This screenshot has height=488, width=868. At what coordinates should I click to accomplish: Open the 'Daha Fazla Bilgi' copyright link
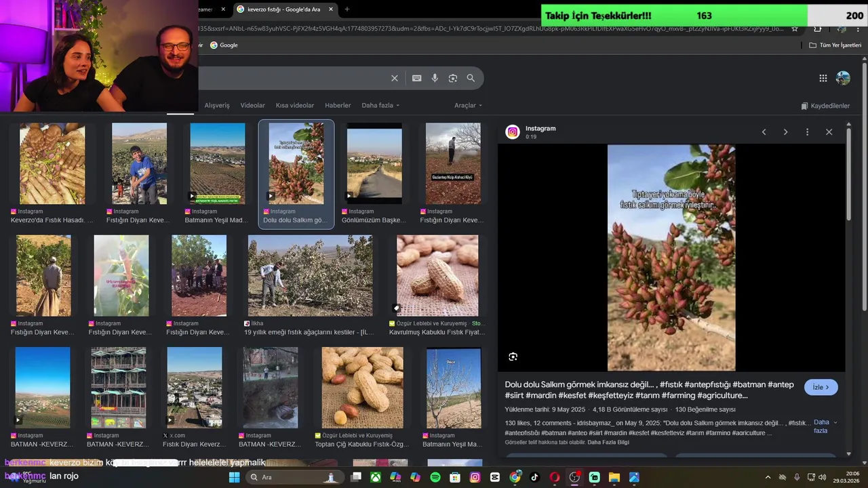608,443
